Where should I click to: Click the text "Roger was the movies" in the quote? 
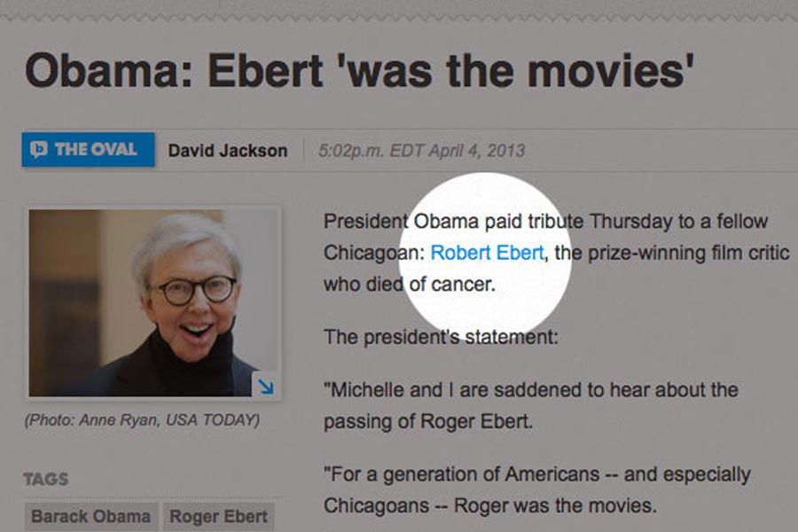pos(568,506)
